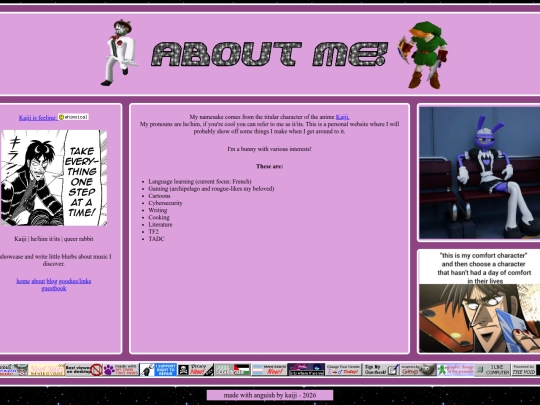
Task: Open the goodies/links page
Action: coord(75,281)
